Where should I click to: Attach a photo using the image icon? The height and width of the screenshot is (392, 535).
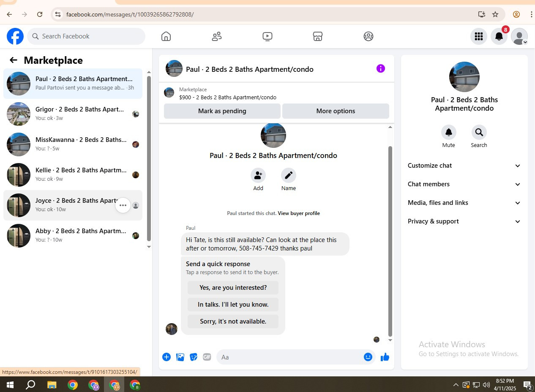coord(180,357)
